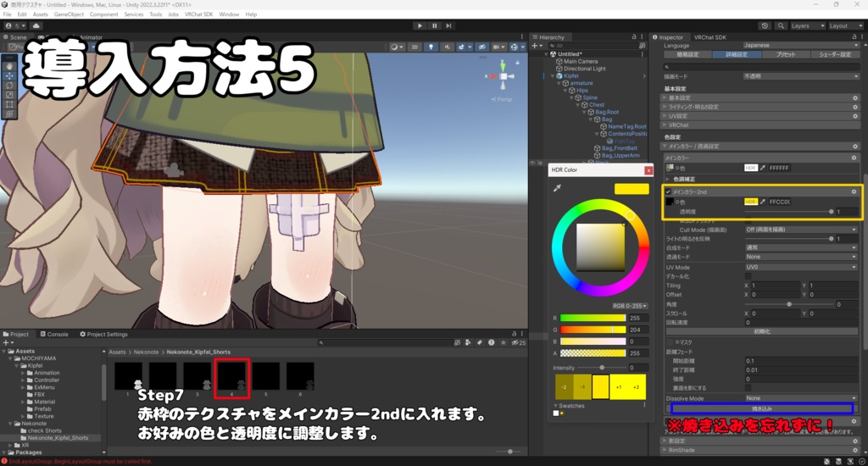Open the GameObject menu
Viewport: 868px width, 466px height.
coord(69,14)
